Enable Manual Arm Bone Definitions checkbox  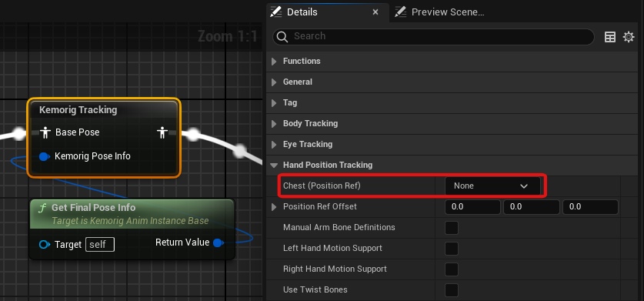click(x=452, y=227)
